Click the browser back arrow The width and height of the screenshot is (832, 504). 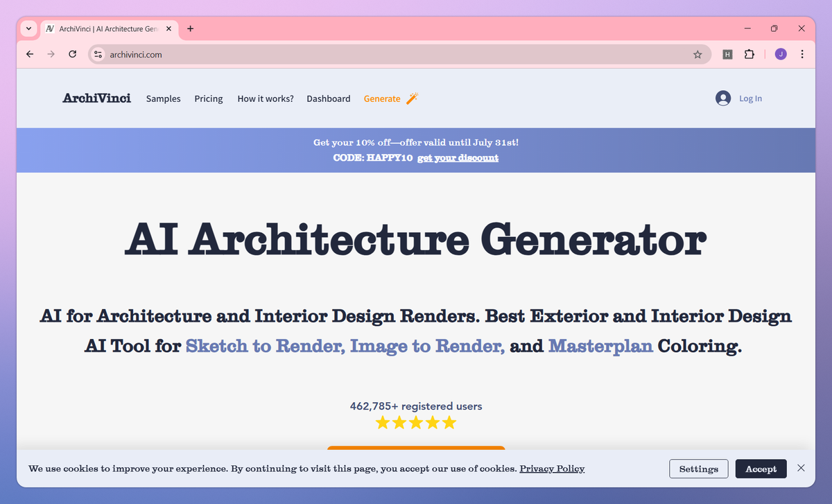[x=30, y=54]
